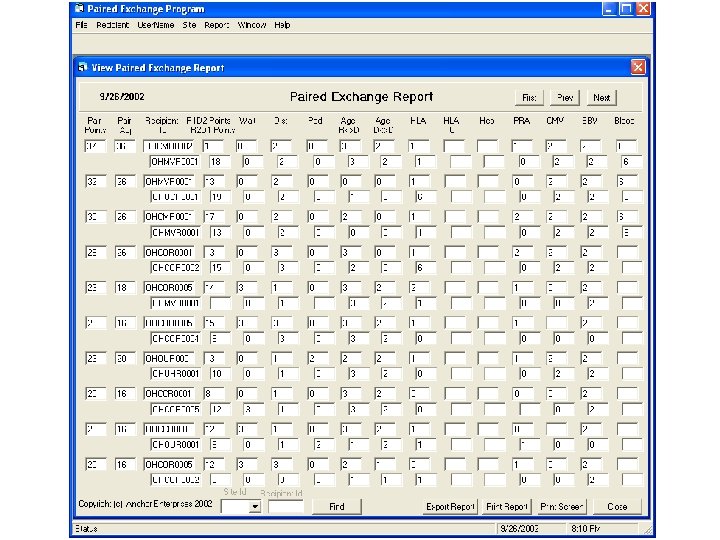Viewport: 720px width, 540px height.
Task: Click the Print Screen button
Action: (562, 507)
